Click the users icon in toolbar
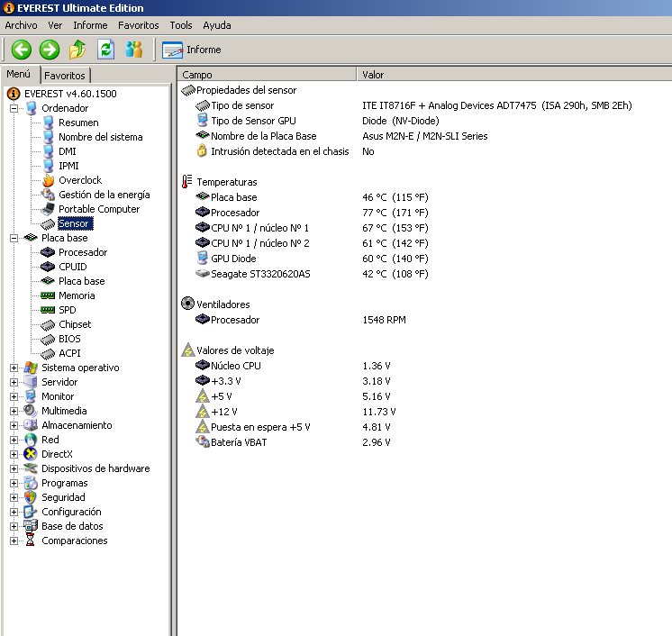Image resolution: width=672 pixels, height=636 pixels. (133, 50)
